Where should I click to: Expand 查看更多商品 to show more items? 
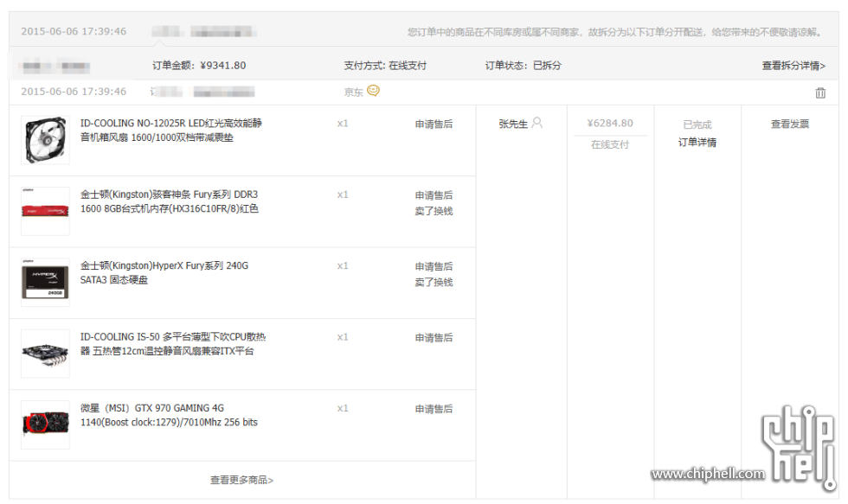pyautogui.click(x=241, y=480)
